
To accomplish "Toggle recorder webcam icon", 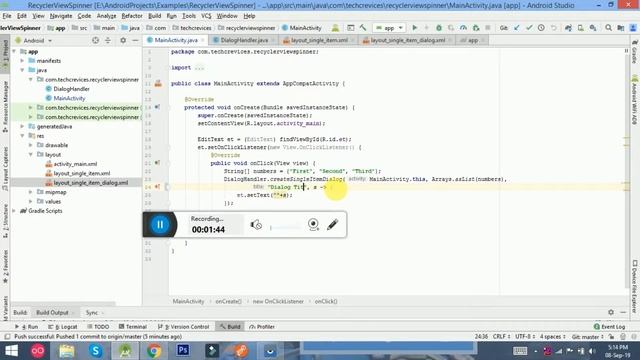I will coord(313,224).
